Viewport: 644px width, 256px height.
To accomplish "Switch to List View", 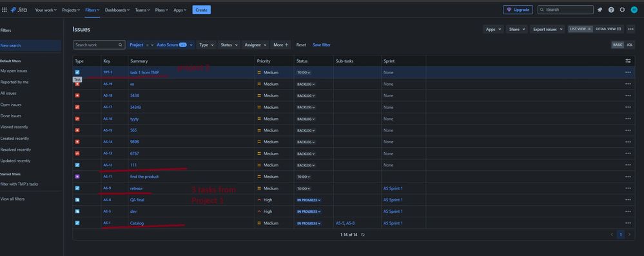I will 580,29.
